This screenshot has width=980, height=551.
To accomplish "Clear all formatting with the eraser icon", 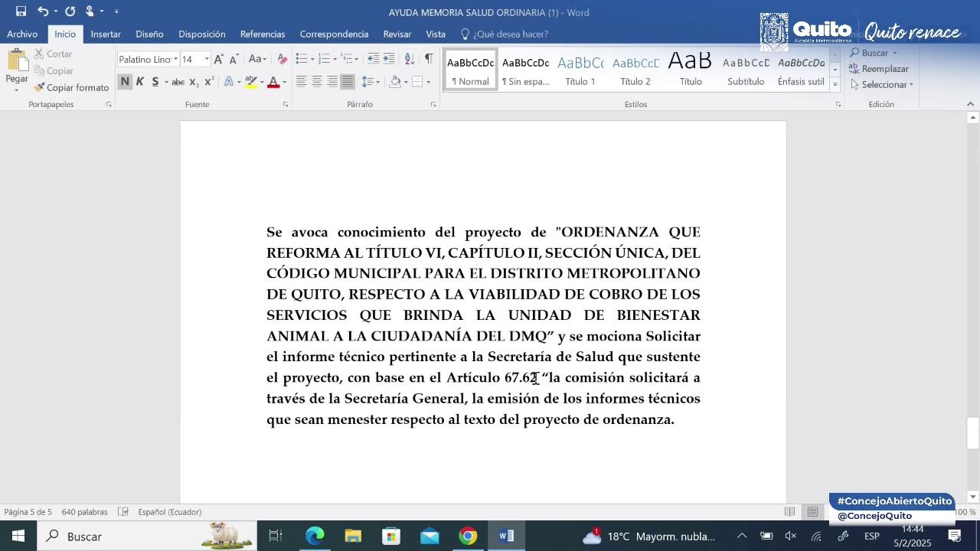I will 282,59.
